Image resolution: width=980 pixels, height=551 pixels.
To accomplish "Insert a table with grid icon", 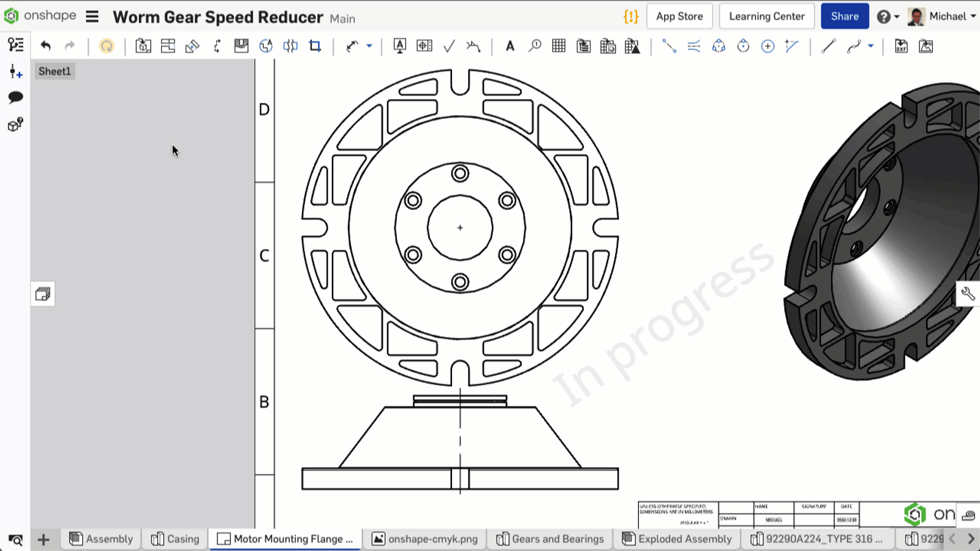I will click(x=559, y=46).
